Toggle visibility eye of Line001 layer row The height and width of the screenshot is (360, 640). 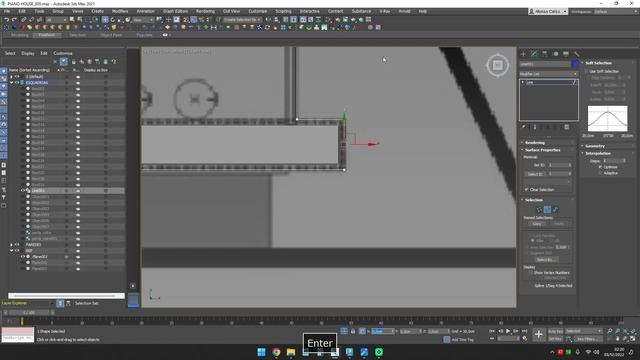tap(23, 191)
